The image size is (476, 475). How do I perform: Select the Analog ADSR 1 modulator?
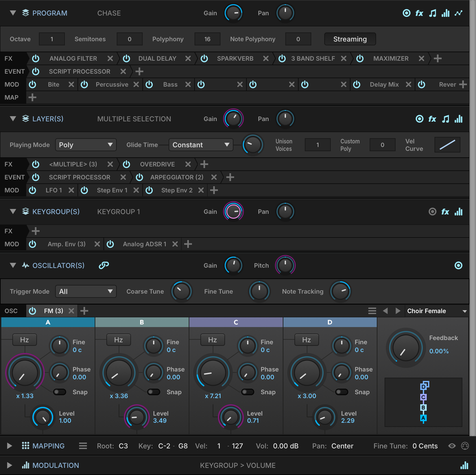click(145, 244)
